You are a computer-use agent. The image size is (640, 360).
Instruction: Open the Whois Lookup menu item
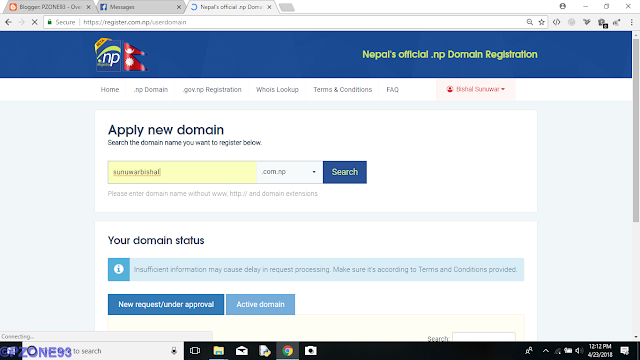(277, 89)
